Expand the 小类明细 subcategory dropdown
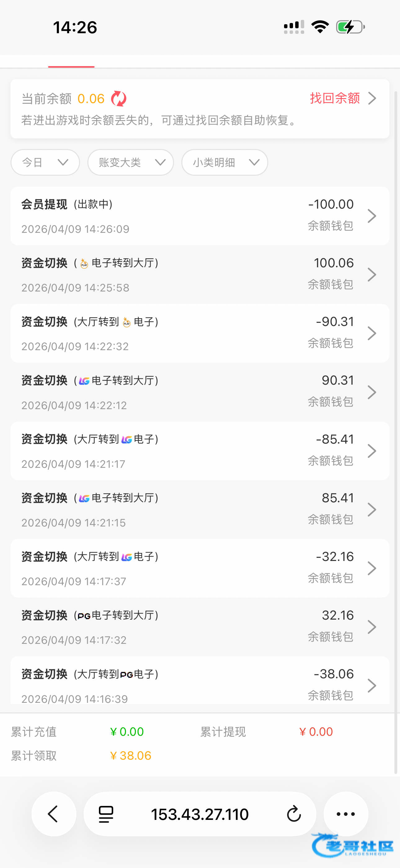 pos(224,162)
